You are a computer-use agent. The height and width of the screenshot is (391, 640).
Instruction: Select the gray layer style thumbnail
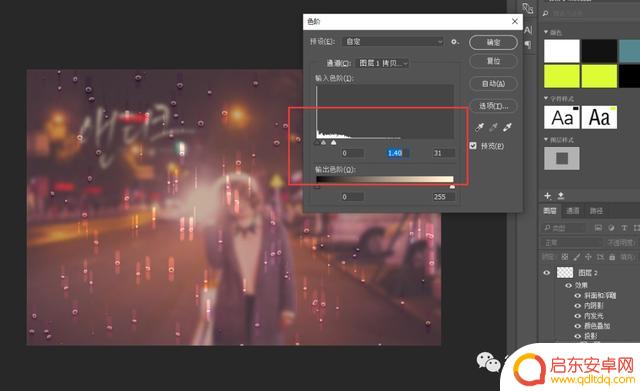tap(562, 158)
